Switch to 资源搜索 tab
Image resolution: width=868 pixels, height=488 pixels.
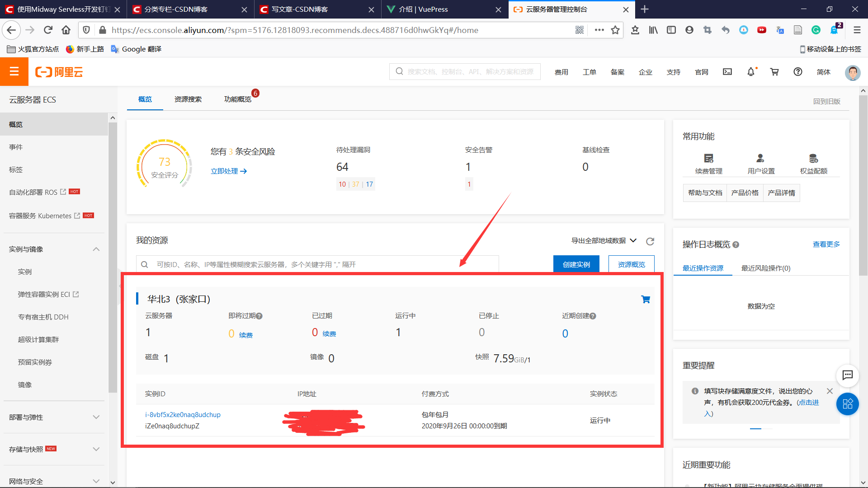pos(188,99)
